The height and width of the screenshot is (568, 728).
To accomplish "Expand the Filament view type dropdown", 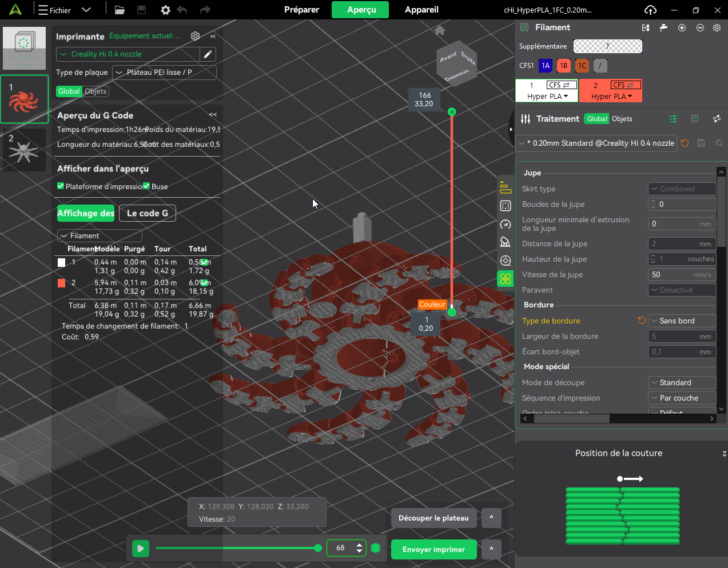I will [100, 235].
